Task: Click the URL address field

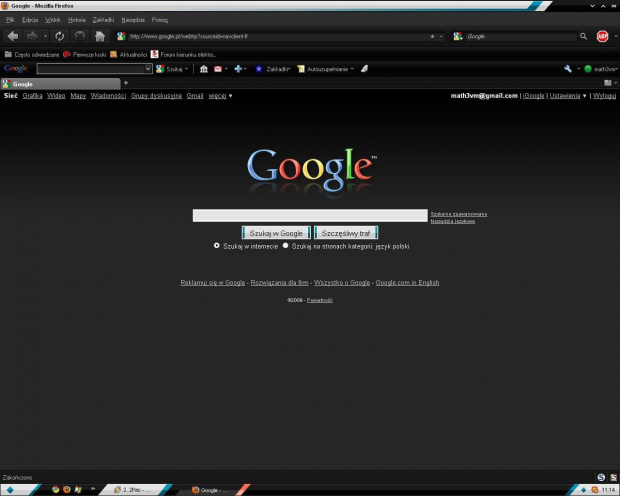Action: click(278, 36)
